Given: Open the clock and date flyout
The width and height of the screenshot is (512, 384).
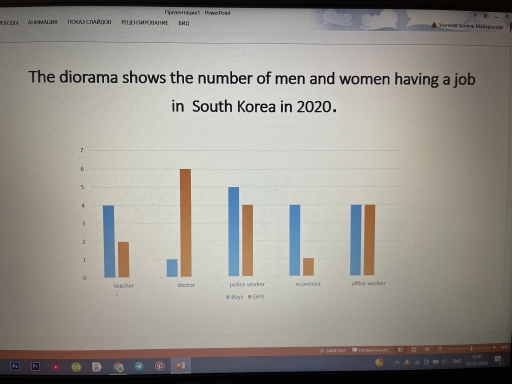Looking at the screenshot, I should point(477,360).
